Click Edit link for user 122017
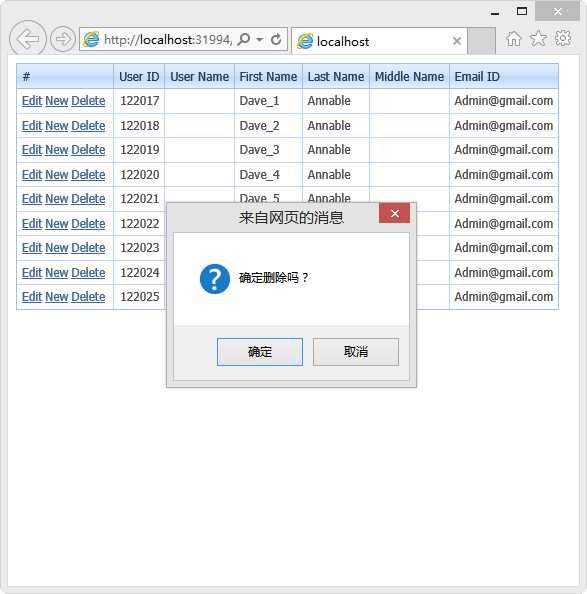Image resolution: width=587 pixels, height=594 pixels. pos(32,101)
